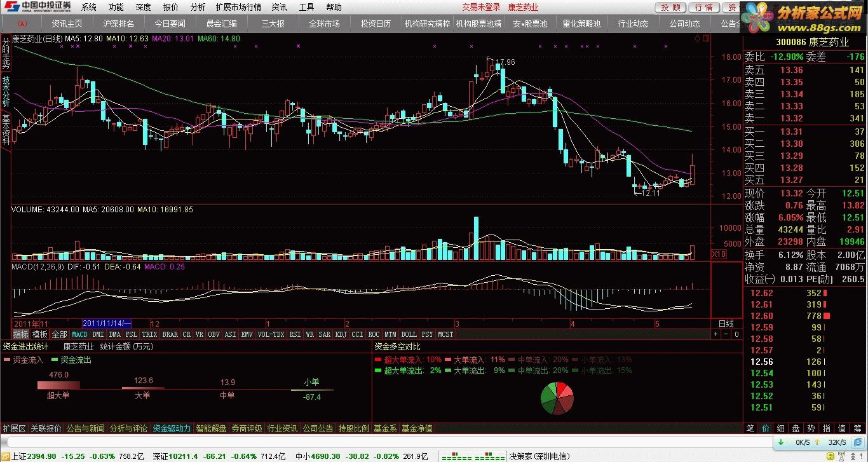Select the TRIX indicator
868x462 pixels.
coord(150,334)
